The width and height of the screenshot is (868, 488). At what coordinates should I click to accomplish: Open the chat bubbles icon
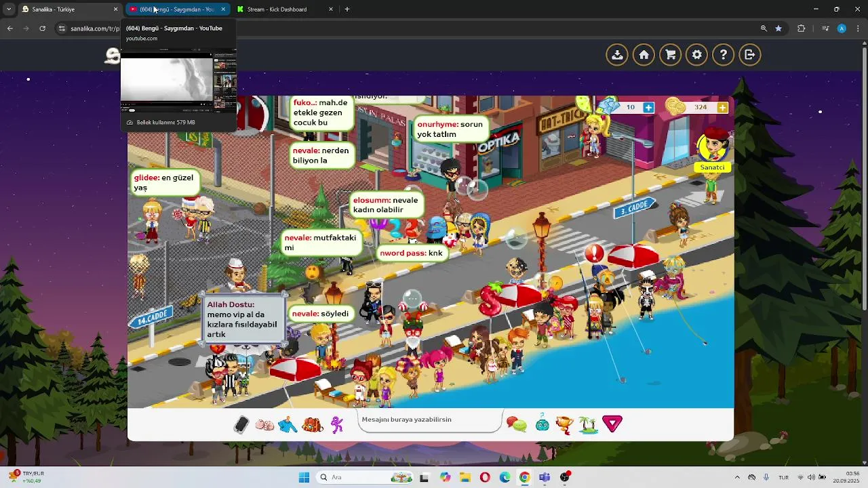(x=517, y=425)
